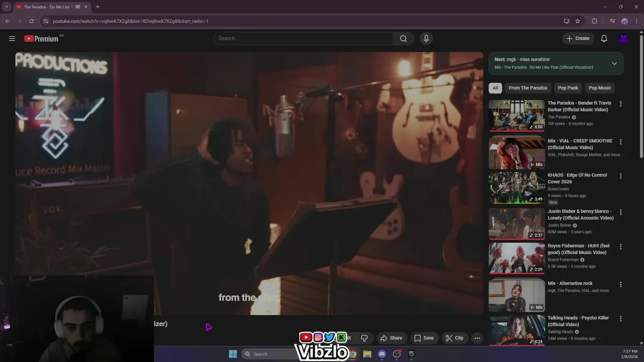Viewport: 644px width, 362px height.
Task: Reload the current page
Action: [31, 21]
